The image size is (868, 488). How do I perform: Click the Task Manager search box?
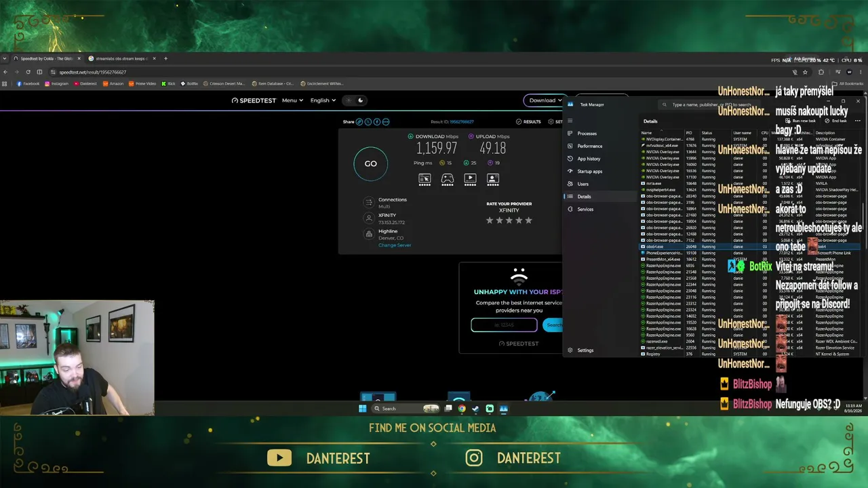click(709, 105)
